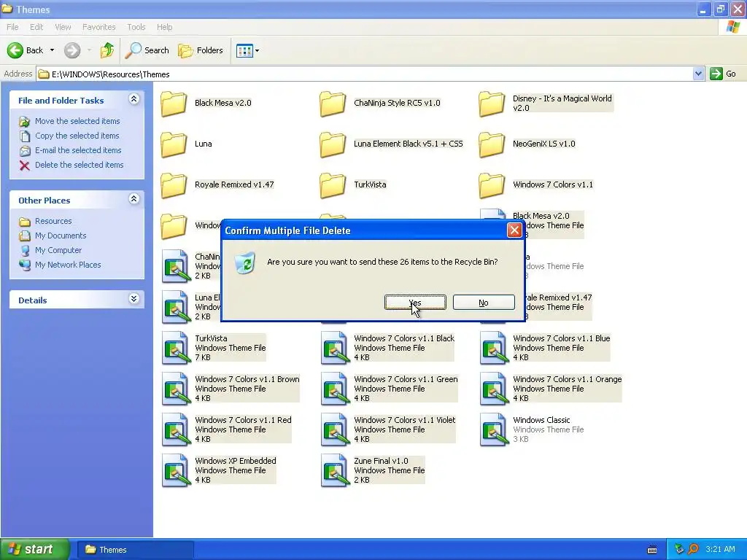
Task: Expand the Address bar dropdown arrow
Action: (698, 74)
